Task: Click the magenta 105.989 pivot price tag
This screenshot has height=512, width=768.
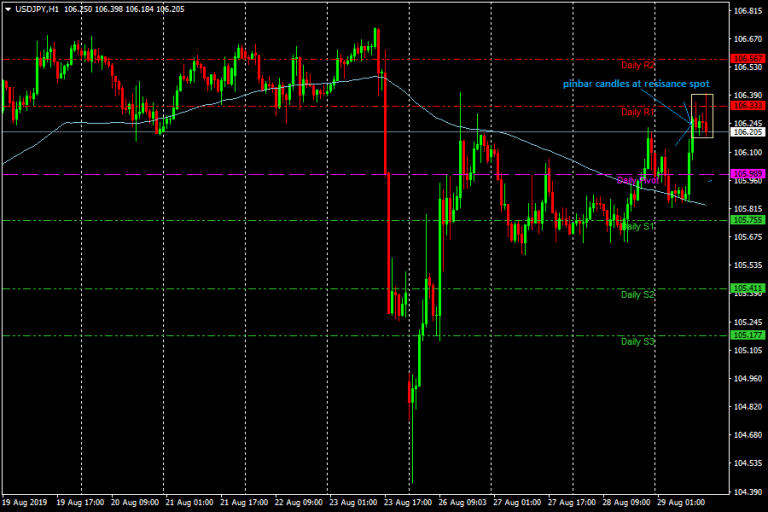Action: click(747, 174)
